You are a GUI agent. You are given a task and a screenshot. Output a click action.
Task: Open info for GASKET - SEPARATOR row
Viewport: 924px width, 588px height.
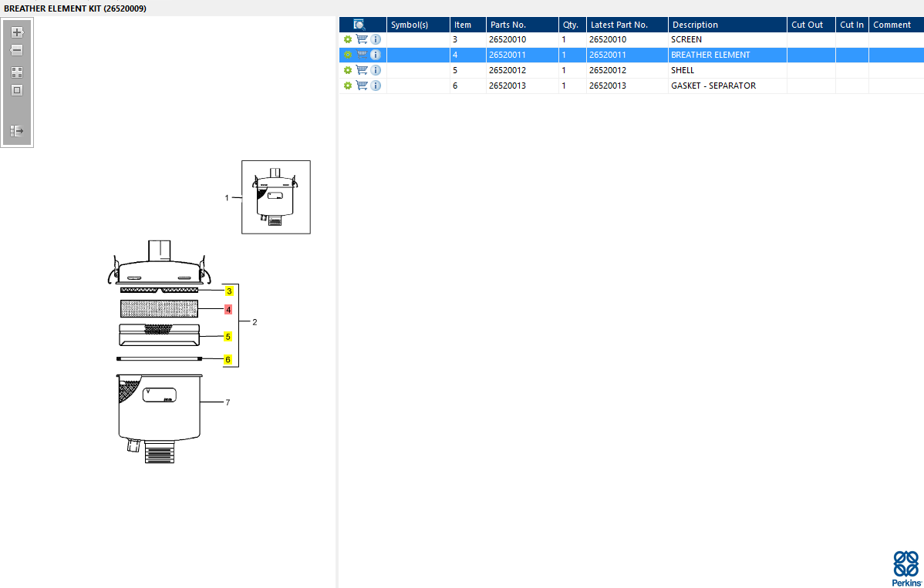coord(376,86)
